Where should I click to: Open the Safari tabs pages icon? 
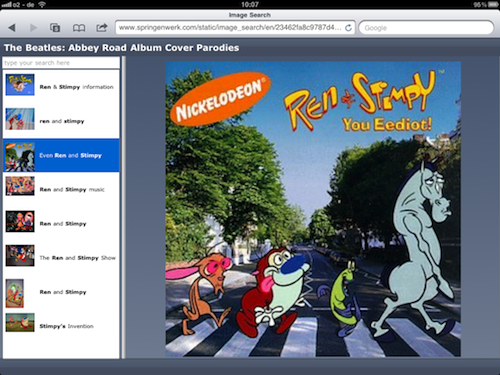coord(55,28)
